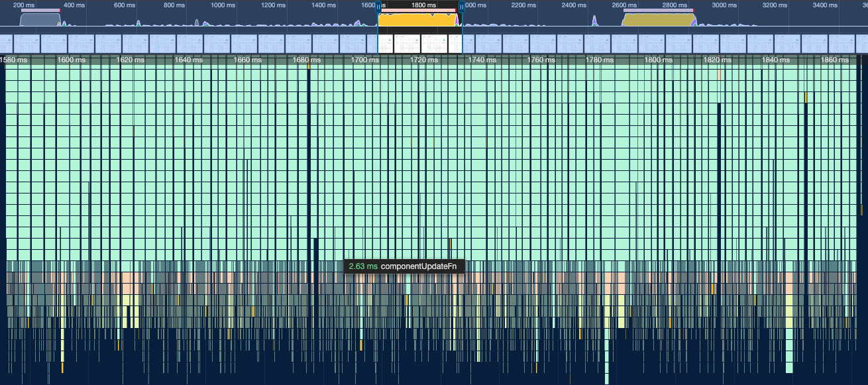Click the 1720 ms flame chart ruler tick
Image resolution: width=868 pixels, height=385 pixels.
423,60
